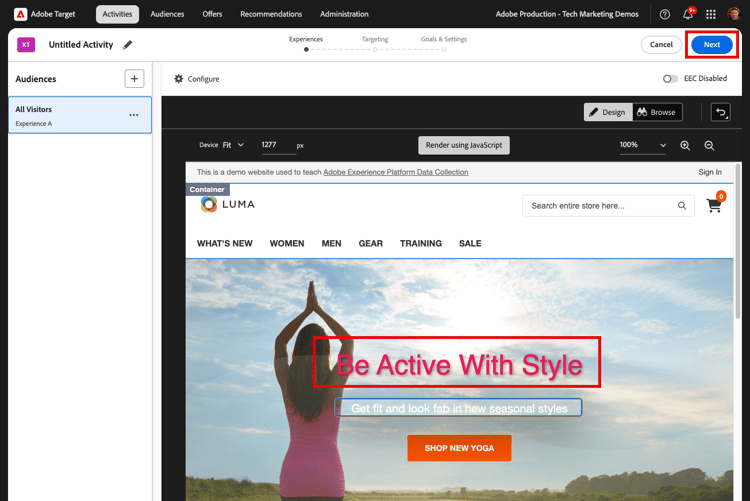The height and width of the screenshot is (501, 750).
Task: Add a new audience with plus button
Action: (134, 79)
